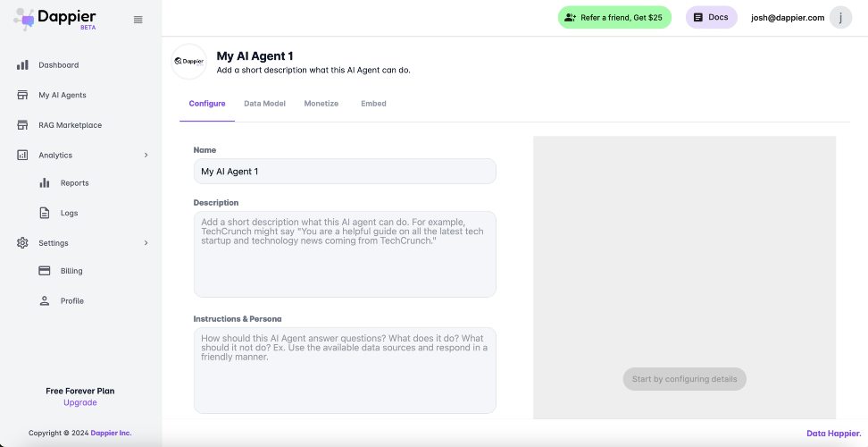Click the Reports bar icon

tap(45, 182)
